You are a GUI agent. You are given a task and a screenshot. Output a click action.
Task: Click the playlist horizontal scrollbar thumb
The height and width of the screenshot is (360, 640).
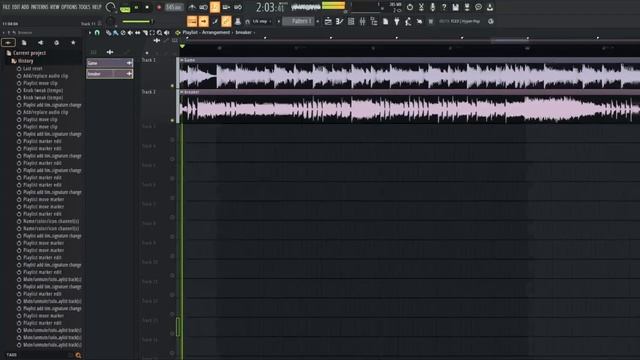(x=509, y=41)
